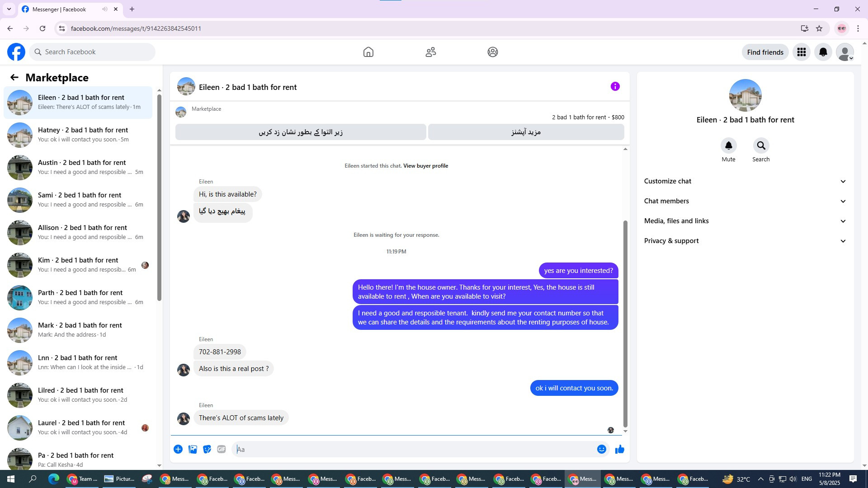The image size is (868, 488).
Task: View site information icon in address bar
Action: point(62,28)
